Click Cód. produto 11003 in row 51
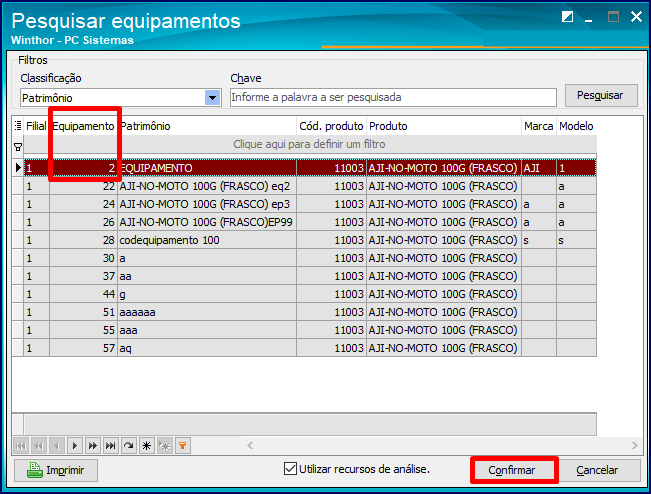Image resolution: width=651 pixels, height=494 pixels. point(331,312)
